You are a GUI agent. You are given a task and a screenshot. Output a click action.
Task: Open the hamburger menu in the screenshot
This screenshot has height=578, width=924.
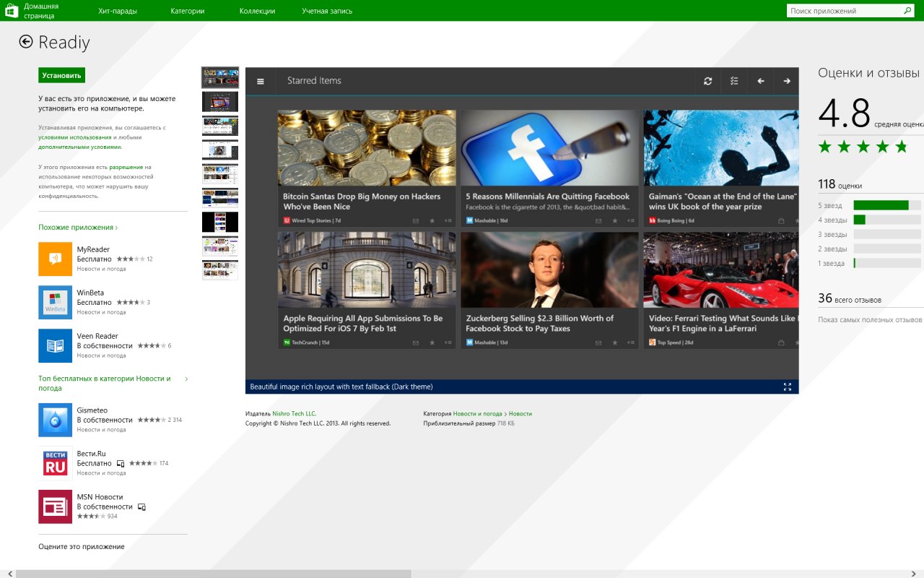point(261,81)
